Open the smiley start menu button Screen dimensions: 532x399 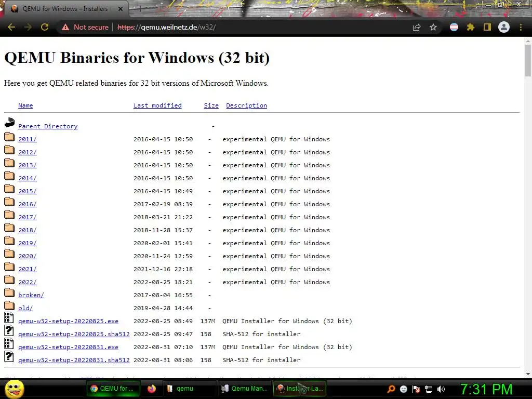click(x=14, y=389)
